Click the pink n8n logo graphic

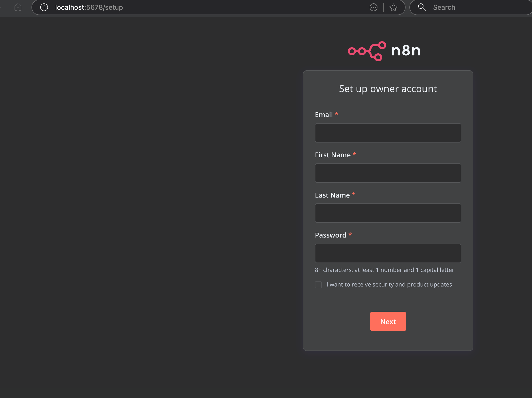click(x=367, y=51)
